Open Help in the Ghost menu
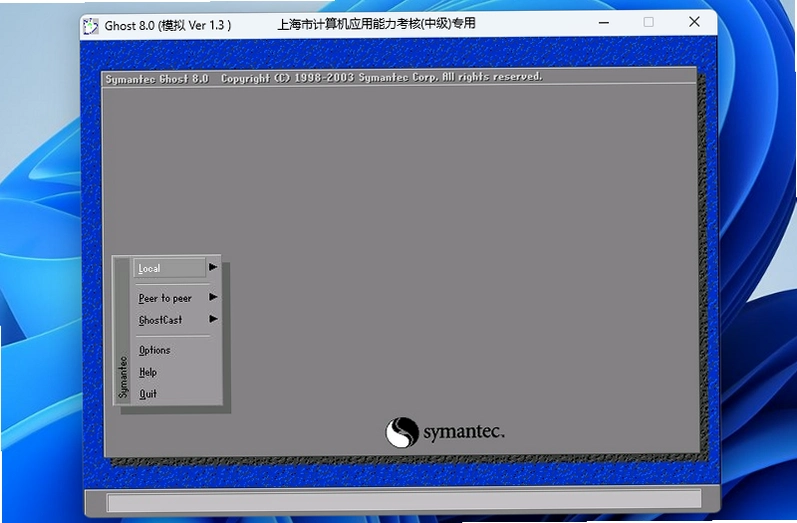 [147, 372]
